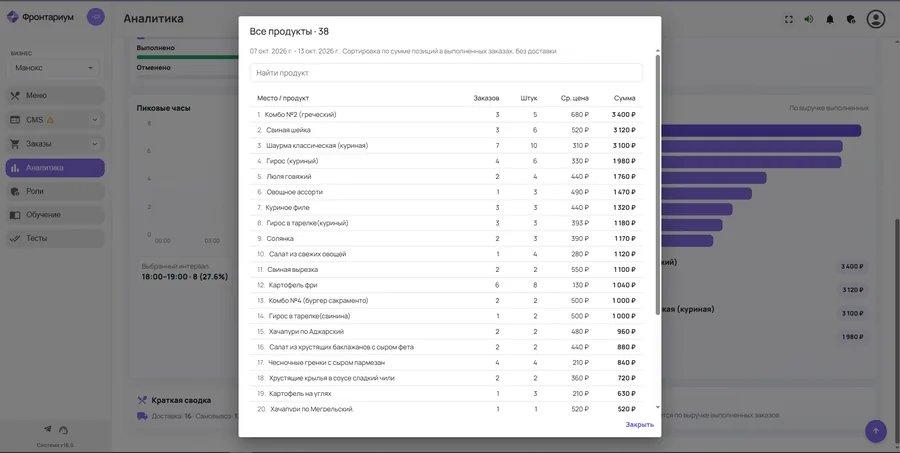Select row Овощное ассорти
Viewport: 900px width, 453px height.
coord(447,192)
